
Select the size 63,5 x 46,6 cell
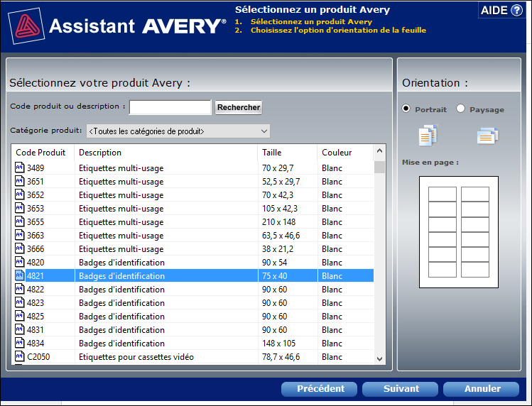click(x=281, y=236)
